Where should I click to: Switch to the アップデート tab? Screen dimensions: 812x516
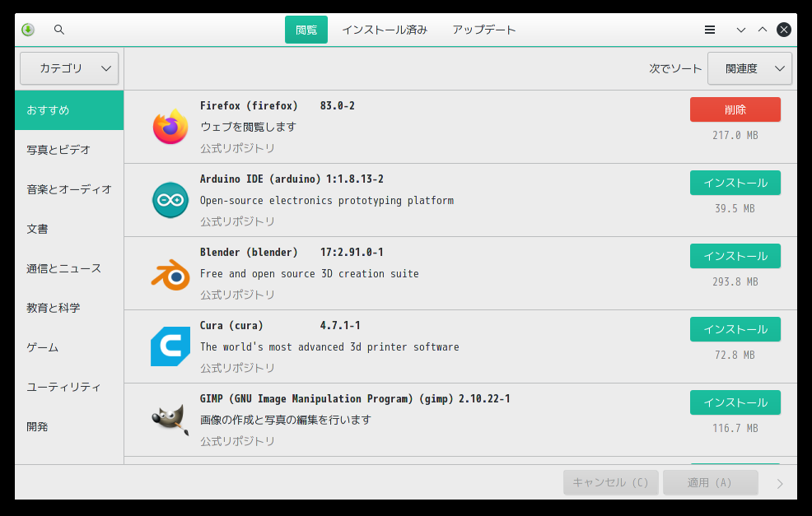coord(484,30)
